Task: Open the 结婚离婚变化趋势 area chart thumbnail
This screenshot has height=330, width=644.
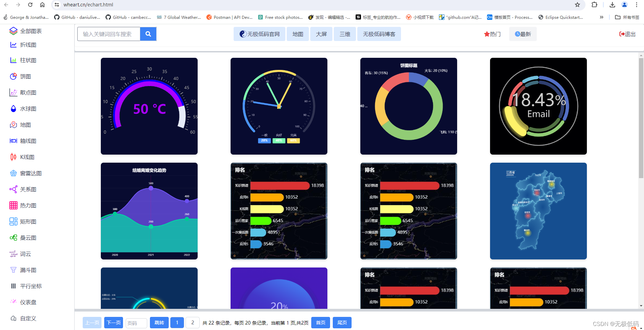Action: (149, 211)
